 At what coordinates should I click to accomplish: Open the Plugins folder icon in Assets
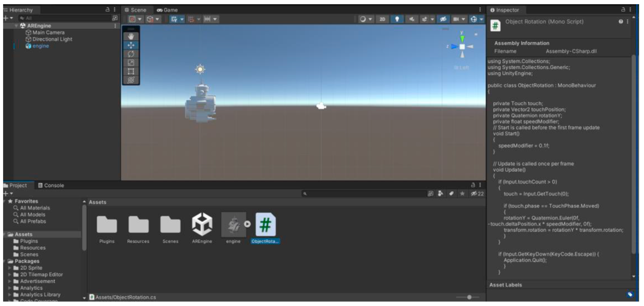(107, 224)
